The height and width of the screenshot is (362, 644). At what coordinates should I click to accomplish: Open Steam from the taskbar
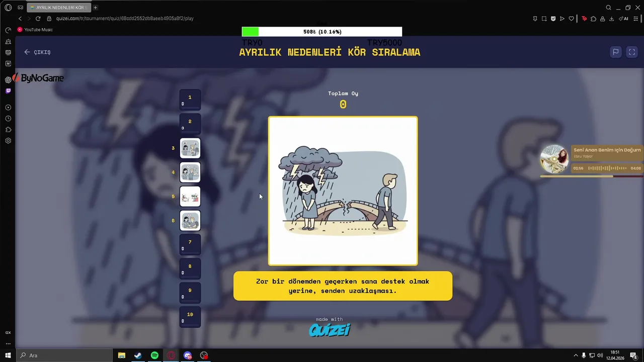(138, 355)
